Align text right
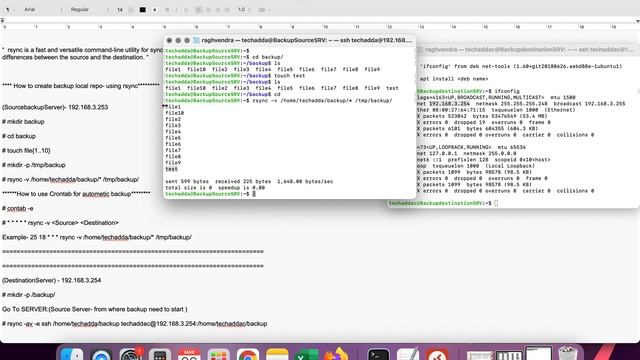The image size is (640, 360). click(218, 9)
